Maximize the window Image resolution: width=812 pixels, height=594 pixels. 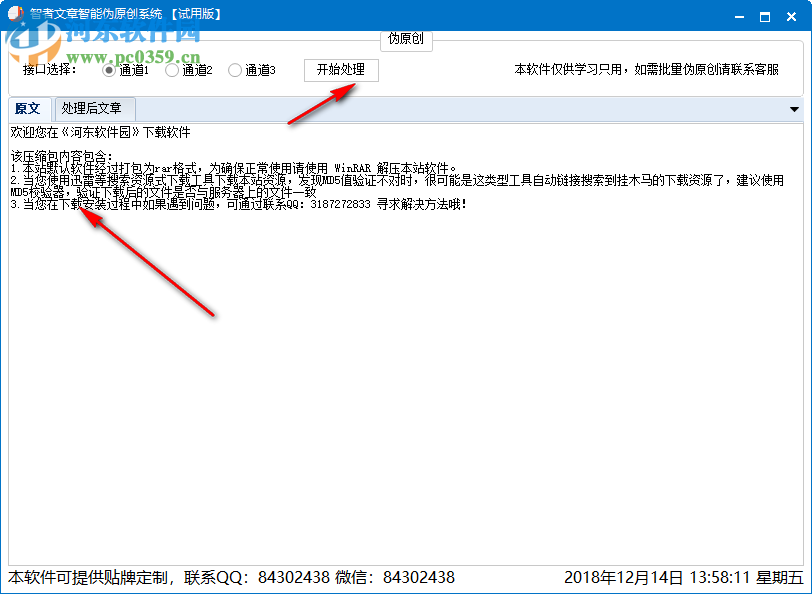(x=765, y=17)
